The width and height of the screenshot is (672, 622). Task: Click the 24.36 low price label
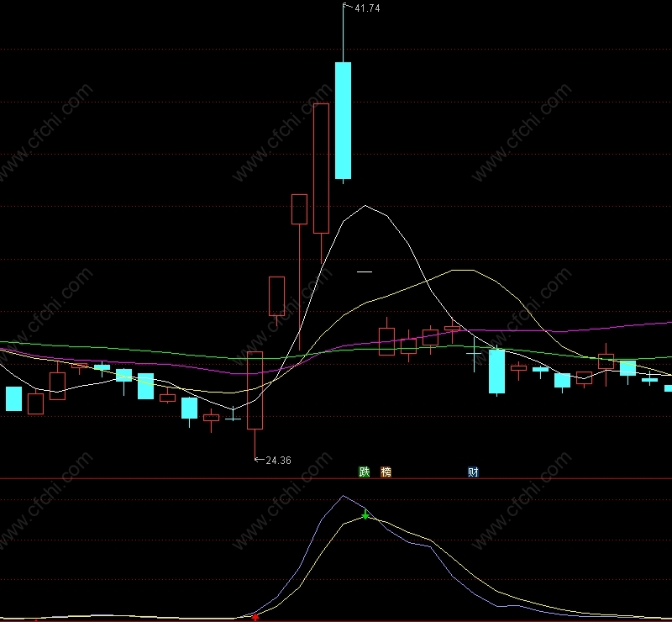click(279, 461)
